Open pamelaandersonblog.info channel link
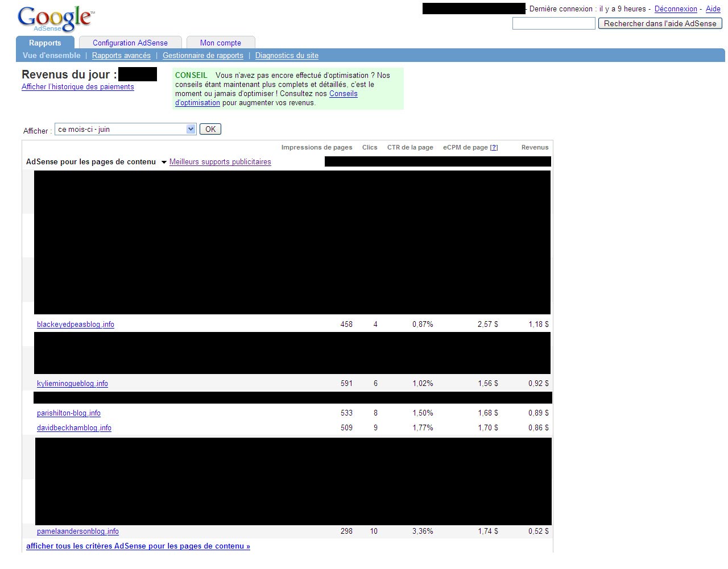Screen dimensions: 728x569 pos(78,531)
